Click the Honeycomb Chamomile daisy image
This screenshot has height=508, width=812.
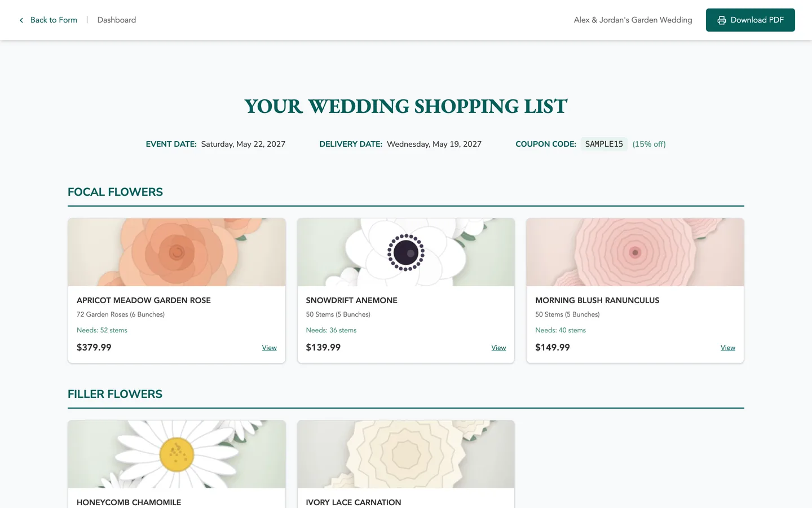pyautogui.click(x=176, y=454)
